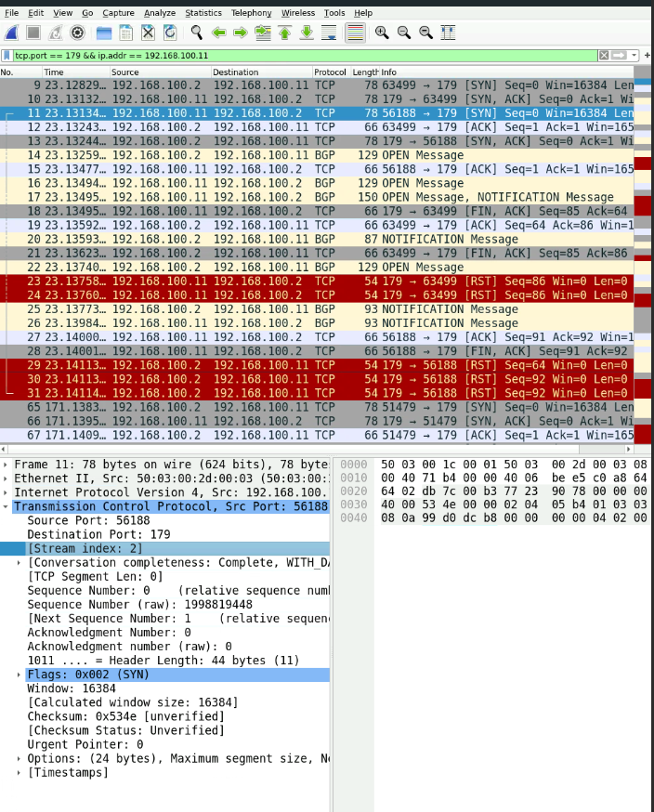Jump to the last packet
Screen dimensions: 654x812
coord(307,33)
